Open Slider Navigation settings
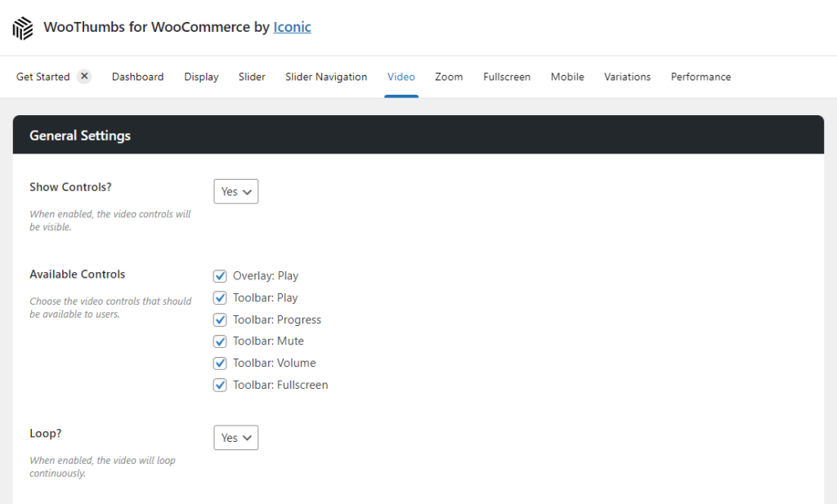The image size is (837, 504). [326, 77]
